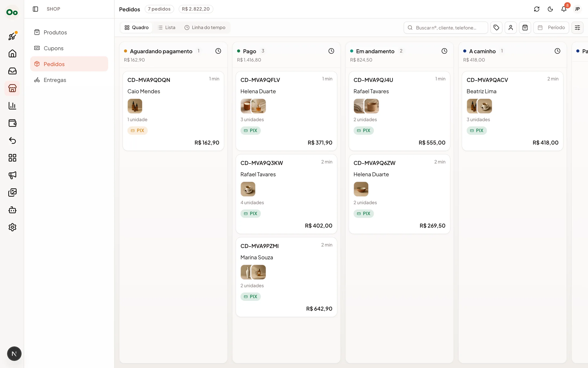
Task: Open the inbox tray icon
Action: tap(12, 71)
